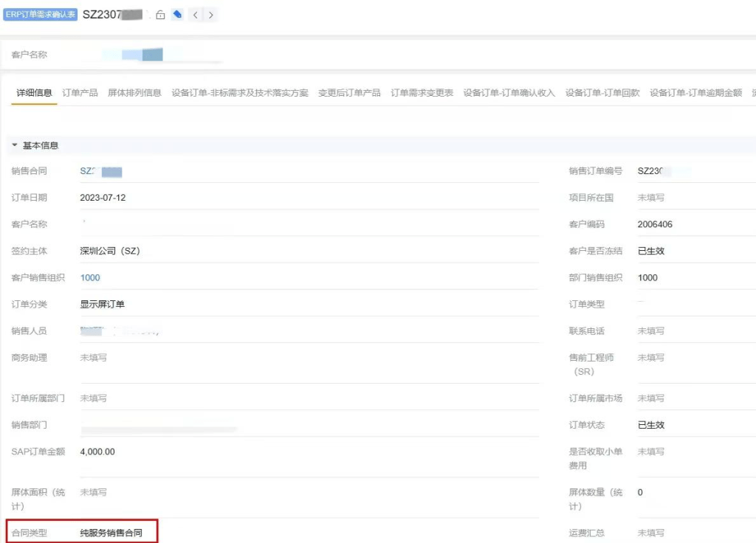Switch to 订单需求变更表 tab
The image size is (756, 543).
[x=422, y=93]
